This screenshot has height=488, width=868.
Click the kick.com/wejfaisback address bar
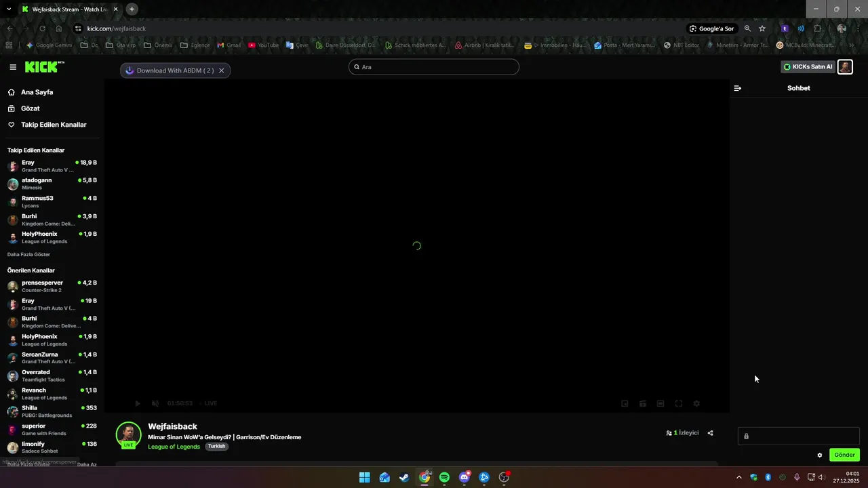click(376, 28)
